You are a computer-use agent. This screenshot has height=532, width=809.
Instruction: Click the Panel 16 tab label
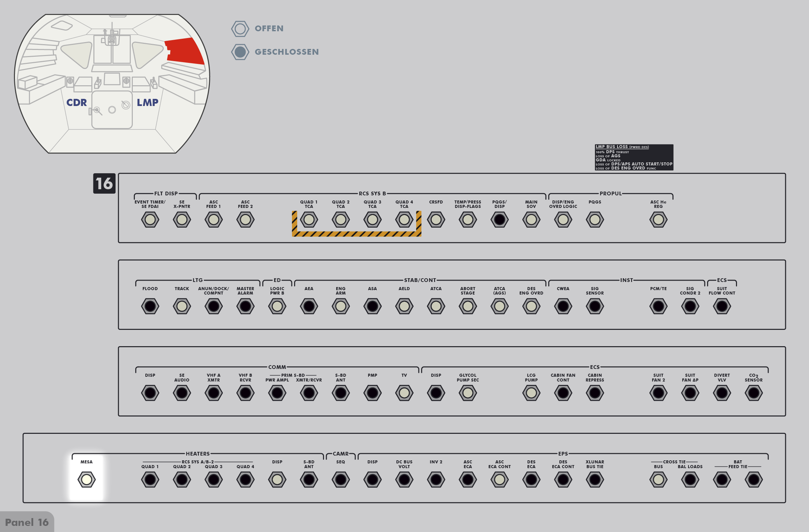27,522
